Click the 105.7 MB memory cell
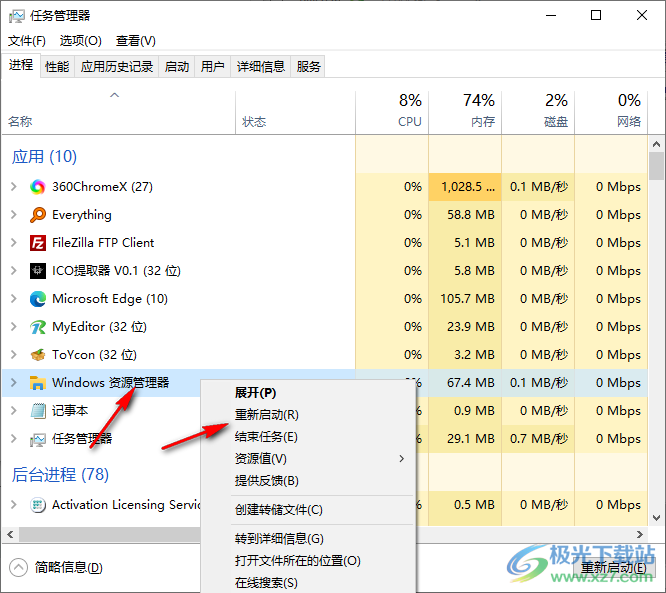This screenshot has width=666, height=593. (465, 299)
